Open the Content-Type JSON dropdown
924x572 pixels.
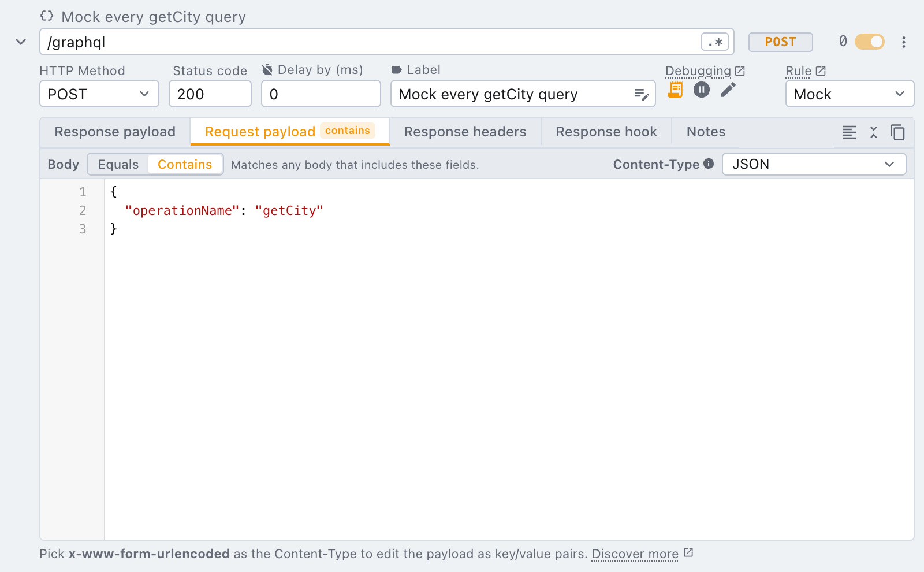[814, 164]
